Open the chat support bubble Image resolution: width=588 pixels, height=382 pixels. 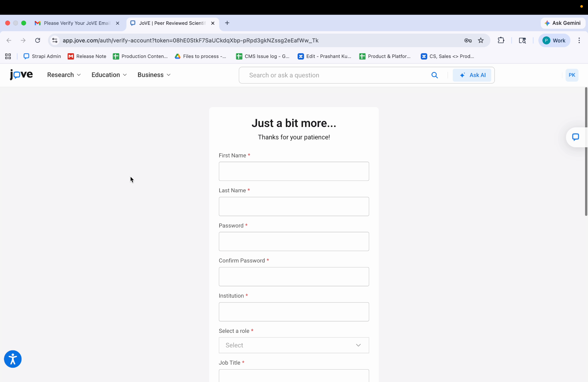tap(576, 137)
